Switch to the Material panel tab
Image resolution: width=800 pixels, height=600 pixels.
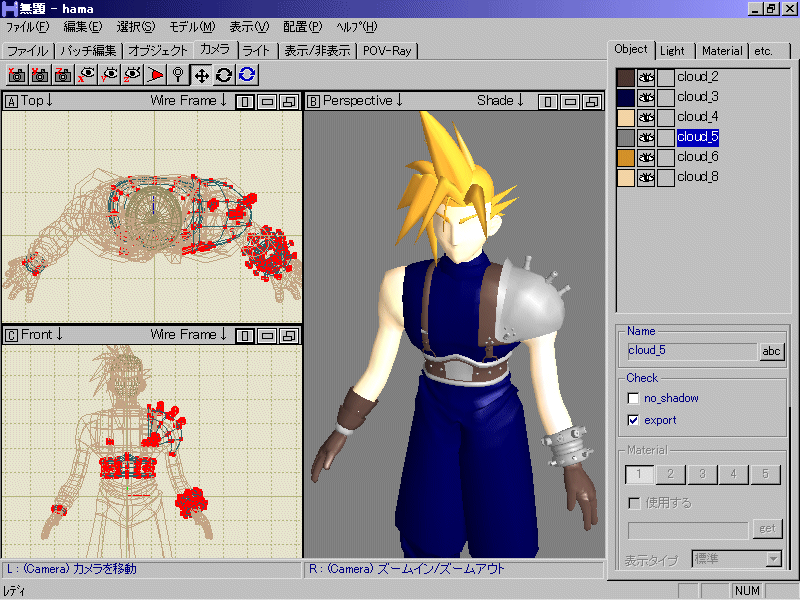tap(721, 51)
